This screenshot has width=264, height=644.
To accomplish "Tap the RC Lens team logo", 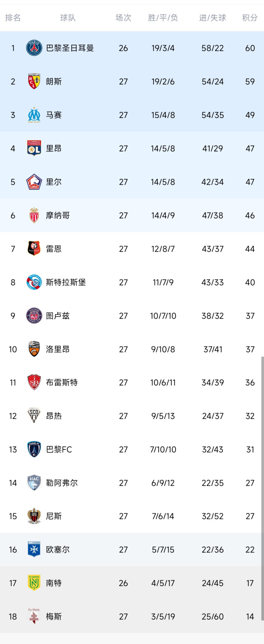I will tap(34, 81).
